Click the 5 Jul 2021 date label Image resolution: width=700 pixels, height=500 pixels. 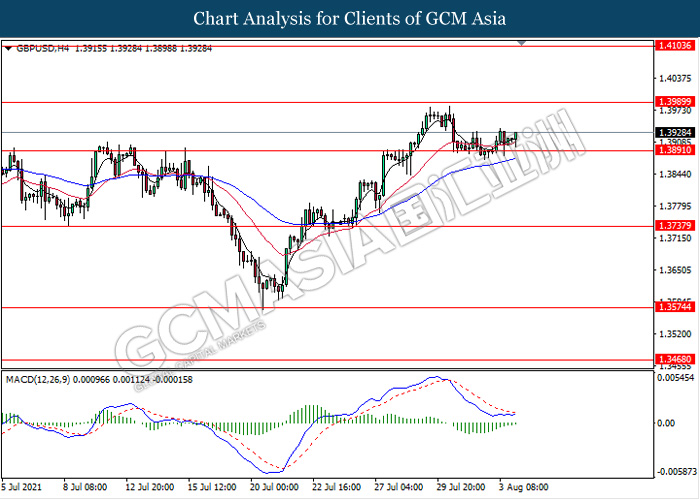pyautogui.click(x=21, y=487)
